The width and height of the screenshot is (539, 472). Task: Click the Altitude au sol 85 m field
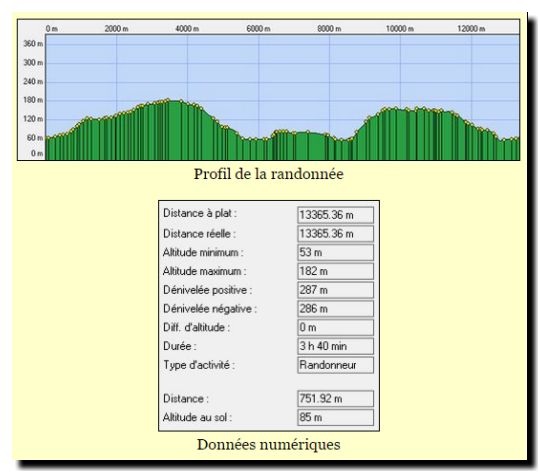coord(335,417)
